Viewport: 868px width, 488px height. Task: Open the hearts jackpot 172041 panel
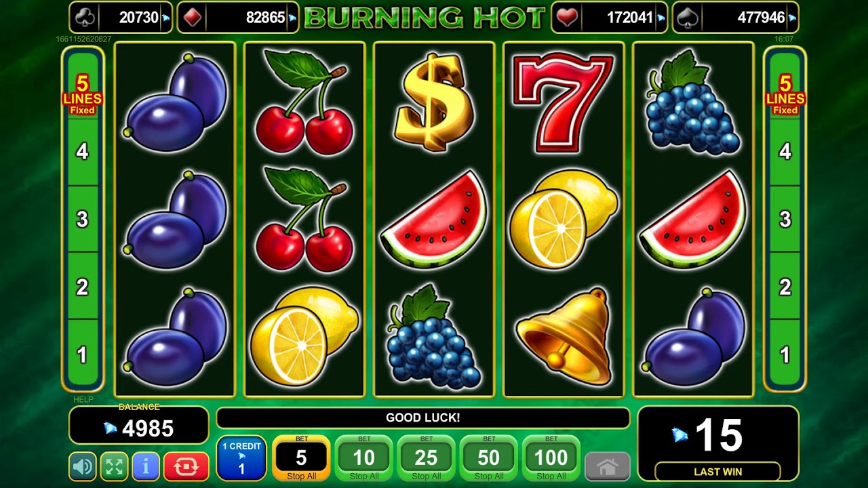(610, 18)
